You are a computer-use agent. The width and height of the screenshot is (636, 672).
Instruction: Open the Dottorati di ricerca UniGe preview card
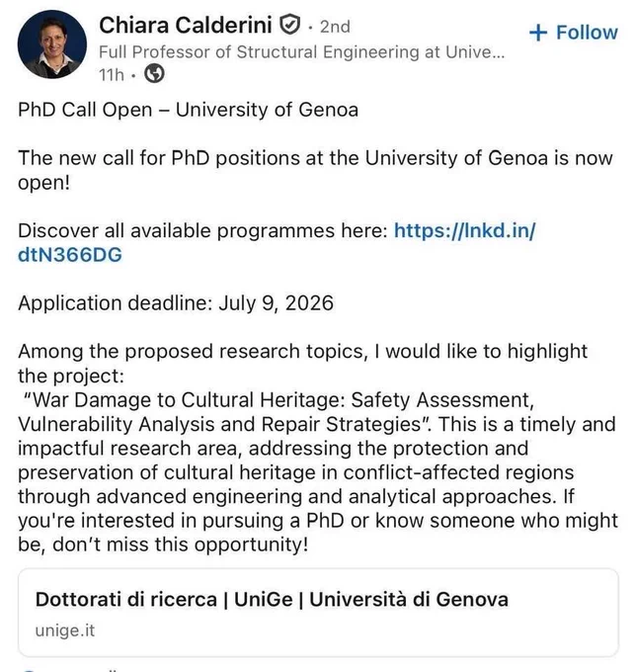click(318, 613)
